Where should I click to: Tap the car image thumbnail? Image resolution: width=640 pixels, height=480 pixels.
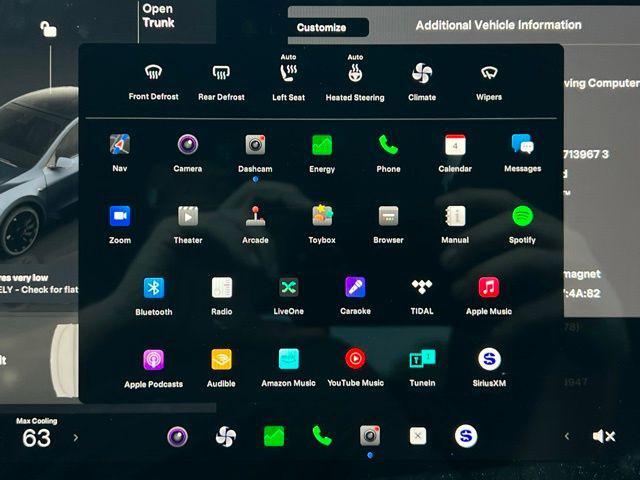(x=39, y=171)
